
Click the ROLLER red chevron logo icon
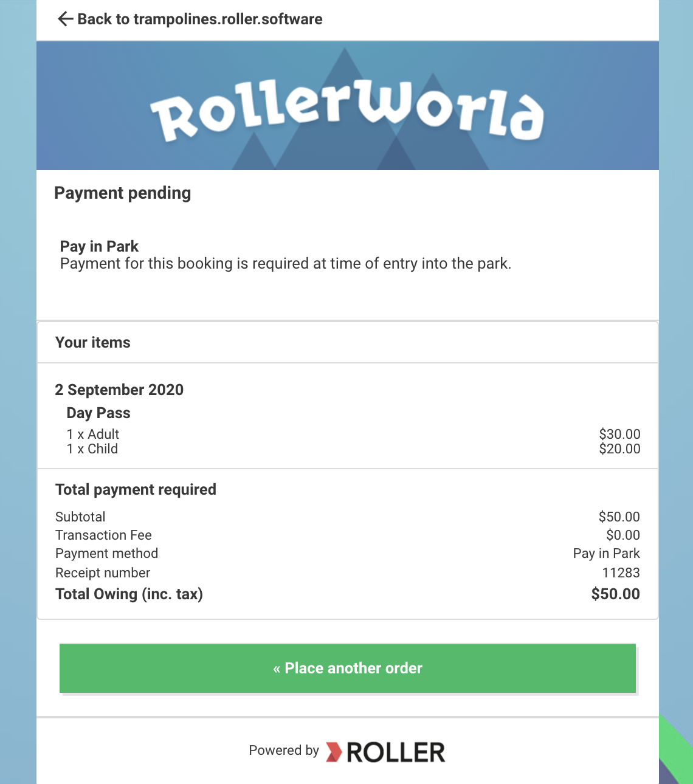coord(334,752)
